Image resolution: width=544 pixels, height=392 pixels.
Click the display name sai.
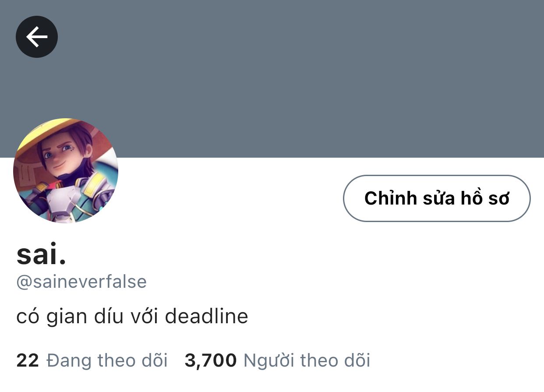(x=42, y=255)
